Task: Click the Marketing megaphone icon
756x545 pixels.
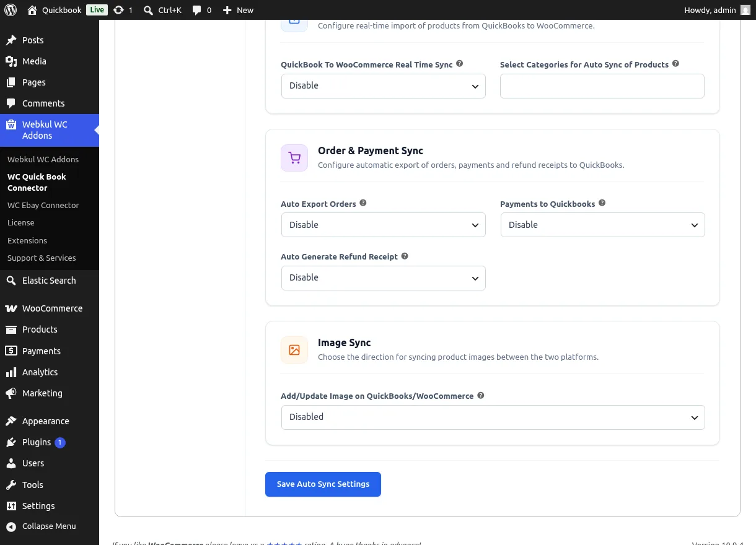Action: click(x=11, y=393)
